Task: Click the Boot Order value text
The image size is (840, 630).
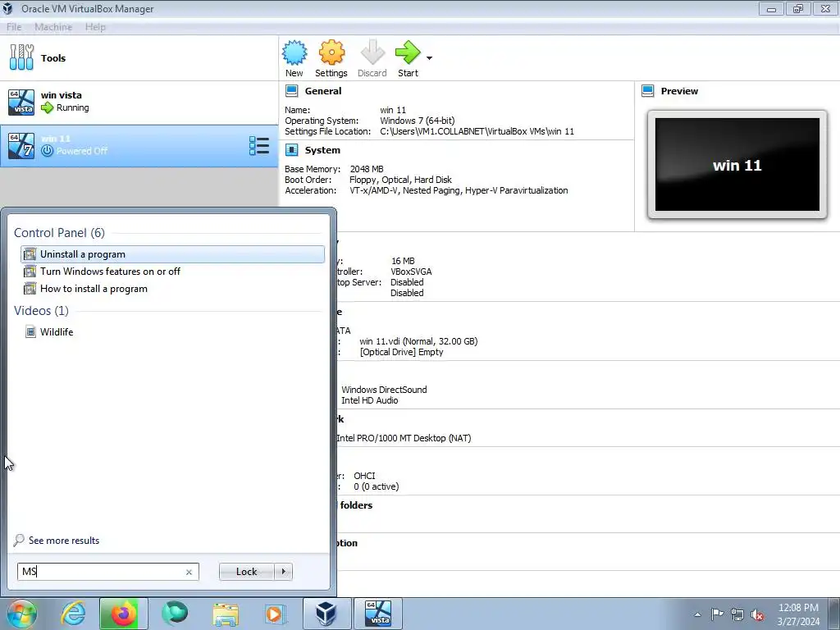Action: coord(400,180)
